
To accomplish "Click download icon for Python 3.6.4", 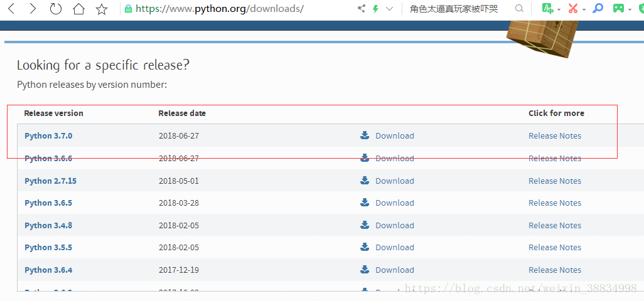I will (365, 270).
